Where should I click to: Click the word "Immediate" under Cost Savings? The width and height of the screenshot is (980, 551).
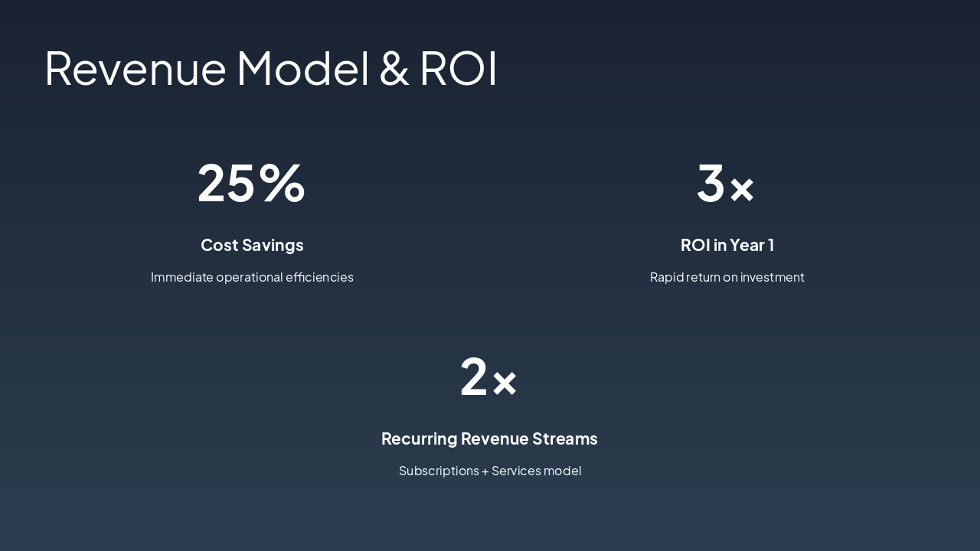[x=181, y=277]
